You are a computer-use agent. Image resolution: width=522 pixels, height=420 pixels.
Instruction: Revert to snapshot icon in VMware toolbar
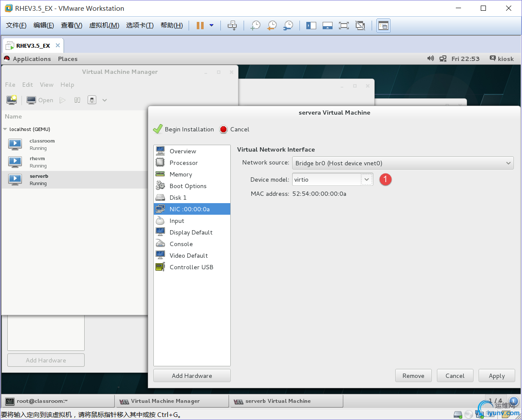(272, 25)
